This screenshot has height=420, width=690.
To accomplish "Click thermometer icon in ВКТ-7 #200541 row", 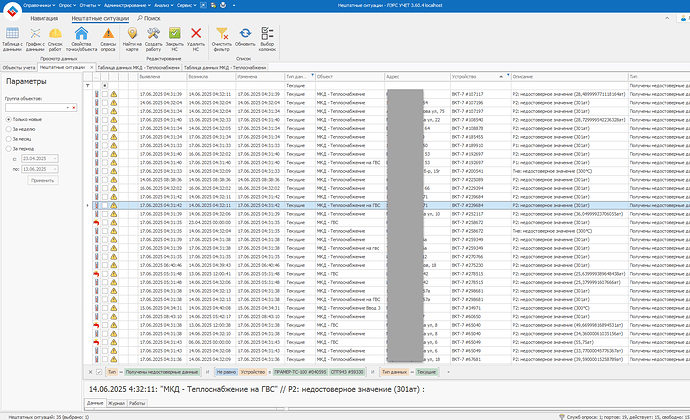I will (96, 171).
